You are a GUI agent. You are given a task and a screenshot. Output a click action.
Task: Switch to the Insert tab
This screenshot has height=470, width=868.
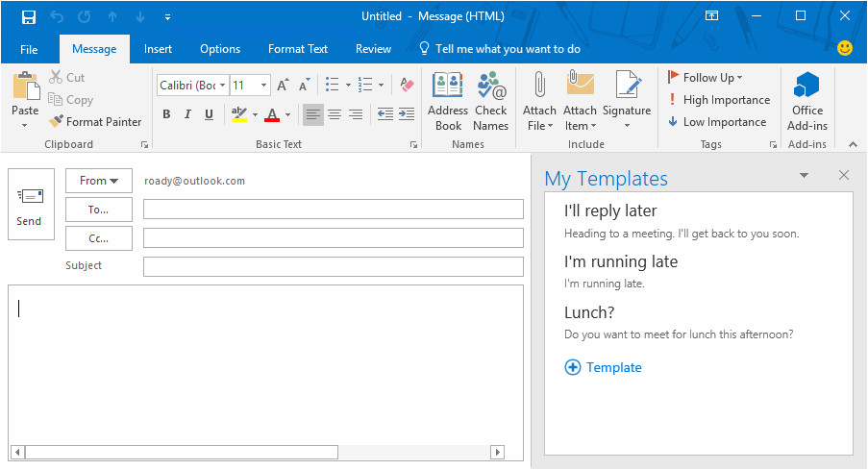coord(158,49)
